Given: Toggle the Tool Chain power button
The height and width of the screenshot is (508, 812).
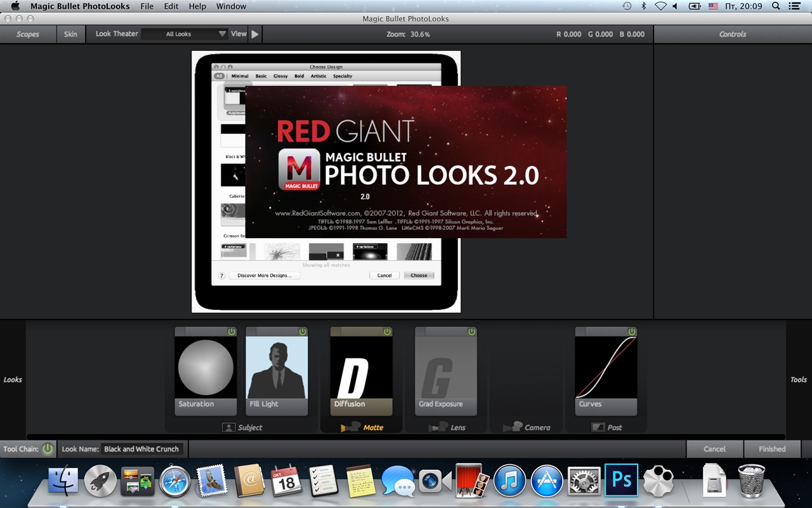Looking at the screenshot, I should pos(48,449).
